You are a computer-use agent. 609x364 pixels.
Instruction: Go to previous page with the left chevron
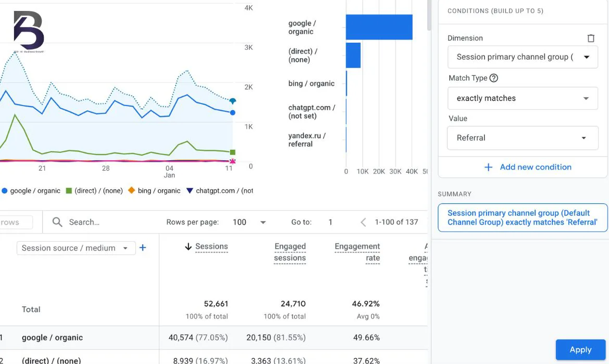[x=363, y=222]
